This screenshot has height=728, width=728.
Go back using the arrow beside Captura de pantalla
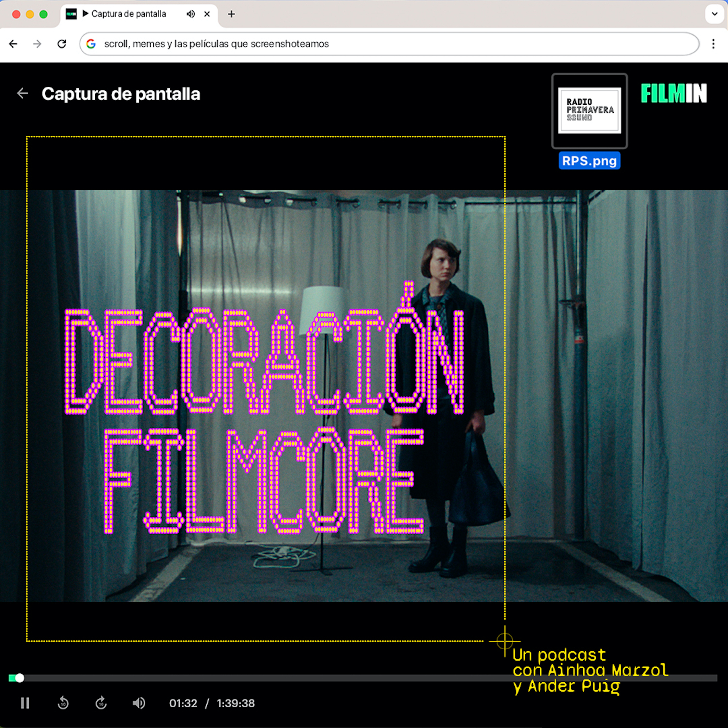(23, 93)
